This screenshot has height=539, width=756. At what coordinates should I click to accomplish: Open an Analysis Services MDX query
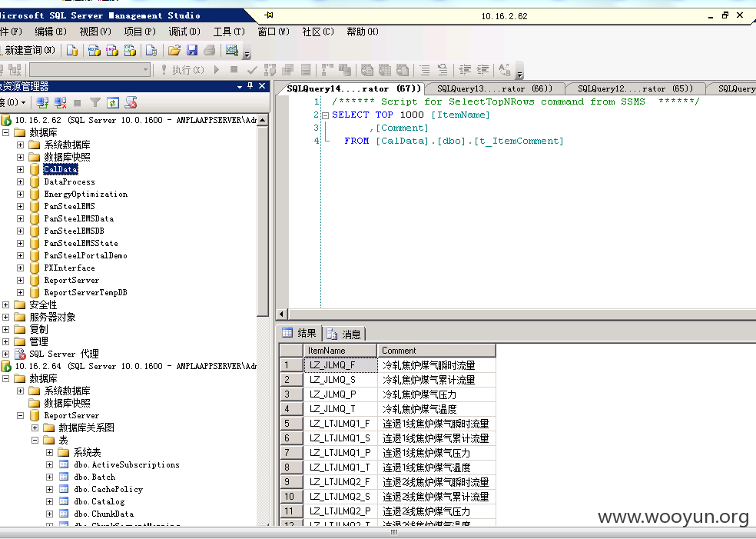coord(94,50)
